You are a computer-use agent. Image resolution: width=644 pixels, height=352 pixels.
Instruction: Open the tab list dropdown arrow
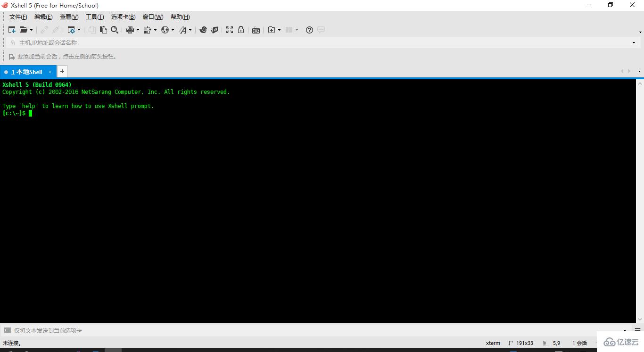coord(639,72)
